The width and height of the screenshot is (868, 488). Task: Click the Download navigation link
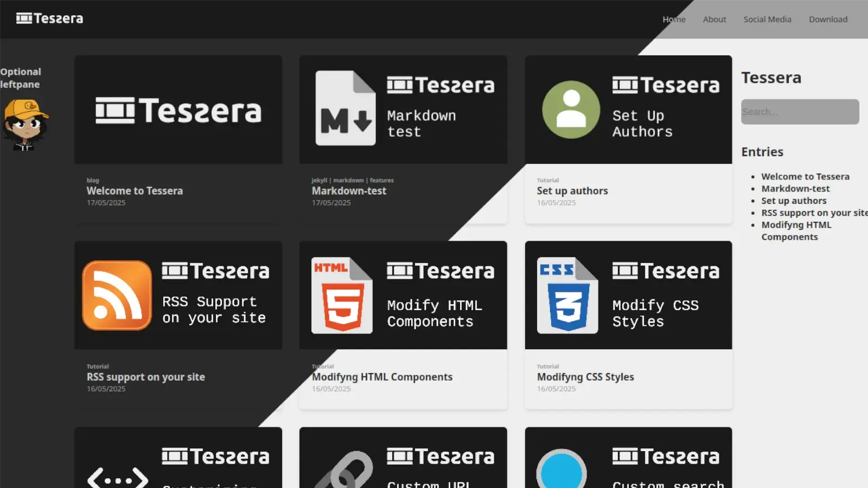coord(828,19)
